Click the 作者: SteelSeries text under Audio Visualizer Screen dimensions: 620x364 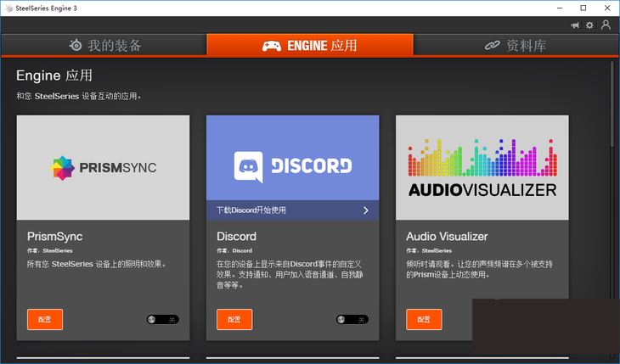pos(429,250)
